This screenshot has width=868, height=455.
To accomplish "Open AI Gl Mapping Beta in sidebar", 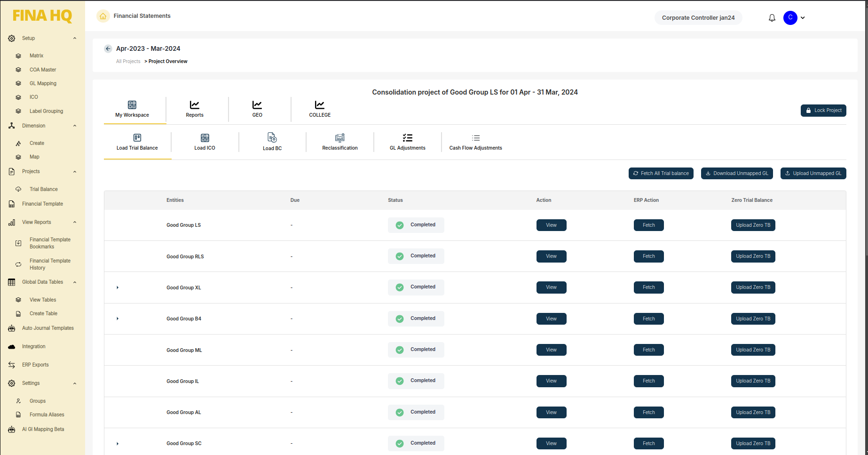I will 43,429.
